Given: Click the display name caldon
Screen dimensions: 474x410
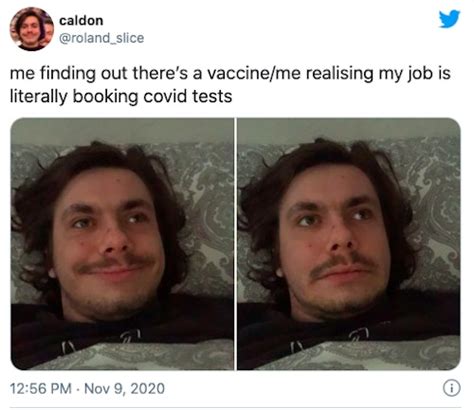Looking at the screenshot, I should pyautogui.click(x=81, y=21).
